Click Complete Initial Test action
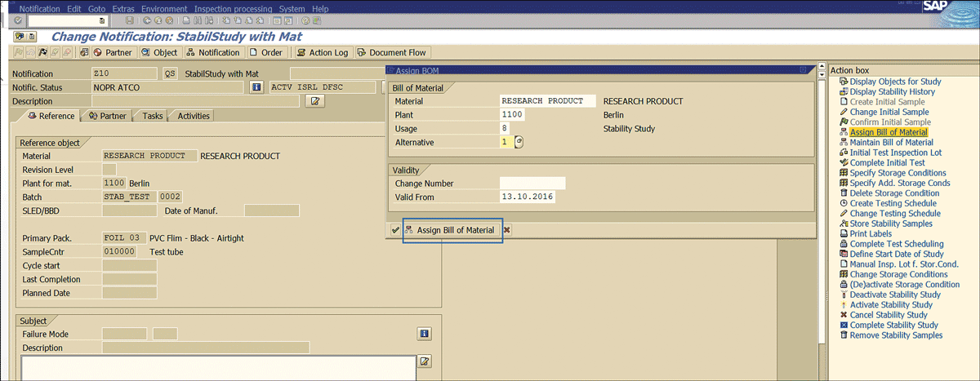Screen dimensions: 980x381 [x=887, y=162]
